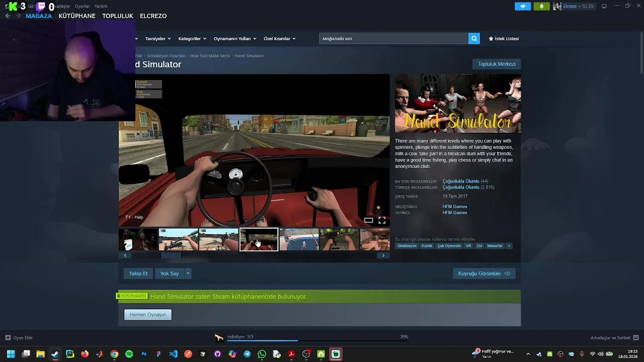Select the pool screenshot thumbnail
The height and width of the screenshot is (362, 644).
pos(299,240)
